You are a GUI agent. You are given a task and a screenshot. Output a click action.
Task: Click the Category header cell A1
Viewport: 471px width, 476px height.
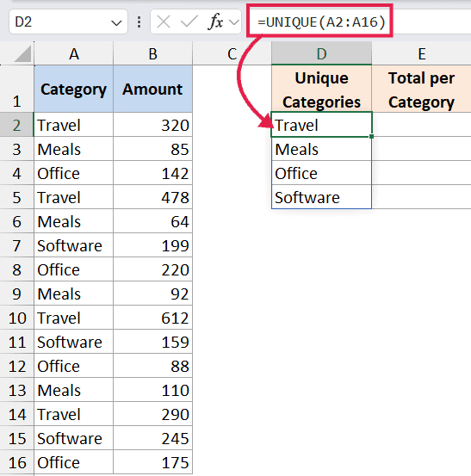point(74,89)
